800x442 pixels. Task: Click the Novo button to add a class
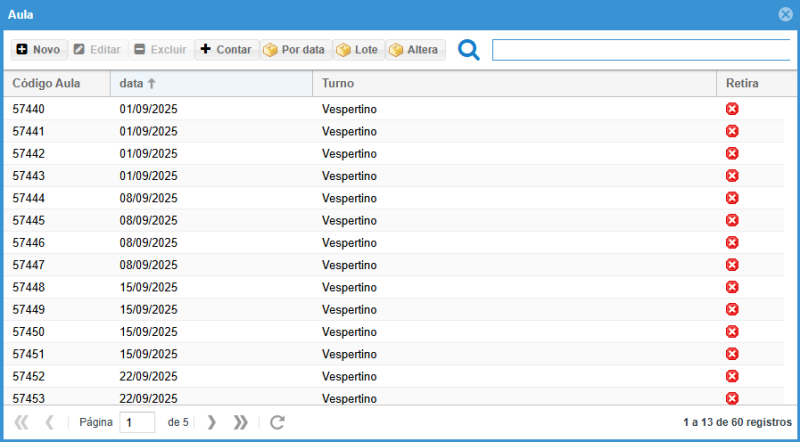(38, 50)
